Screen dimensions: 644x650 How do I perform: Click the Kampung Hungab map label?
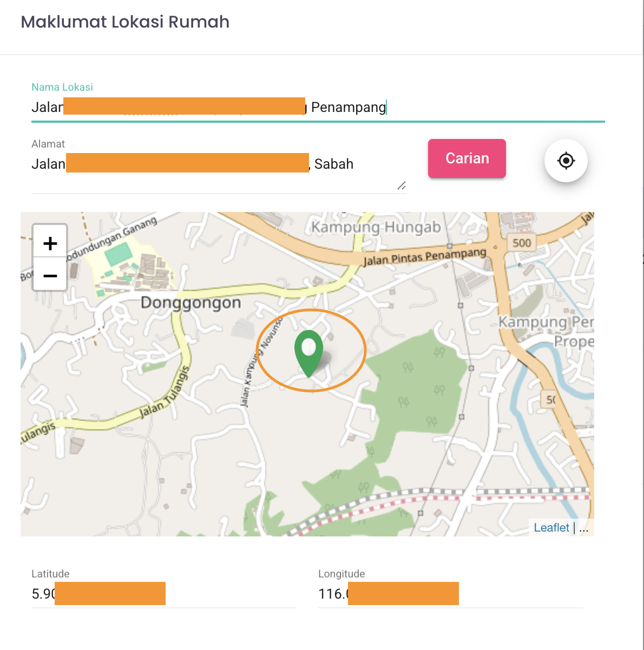376,227
